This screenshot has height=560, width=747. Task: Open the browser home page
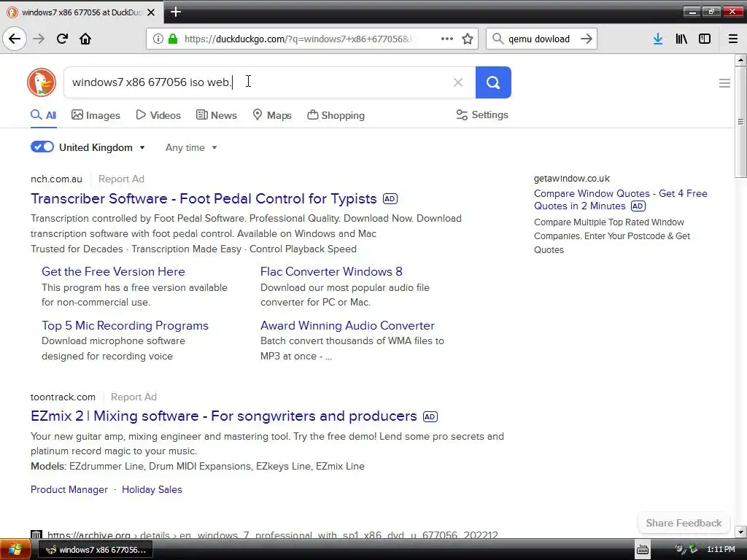85,39
